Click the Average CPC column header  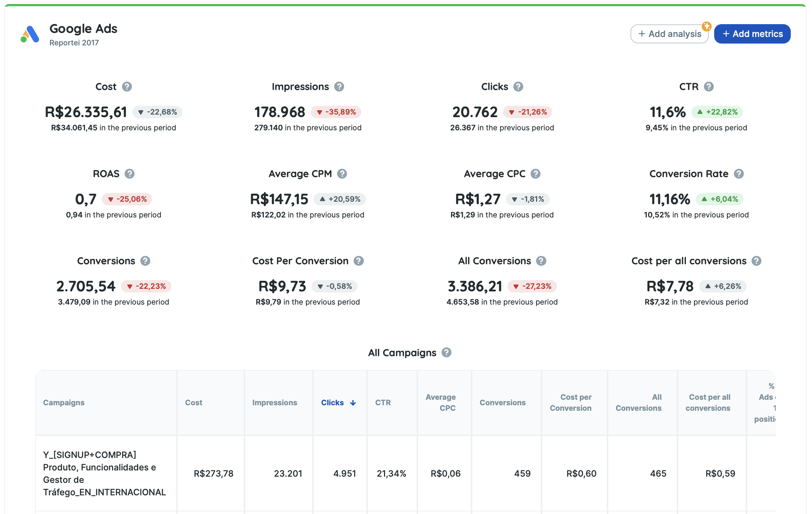pos(441,403)
